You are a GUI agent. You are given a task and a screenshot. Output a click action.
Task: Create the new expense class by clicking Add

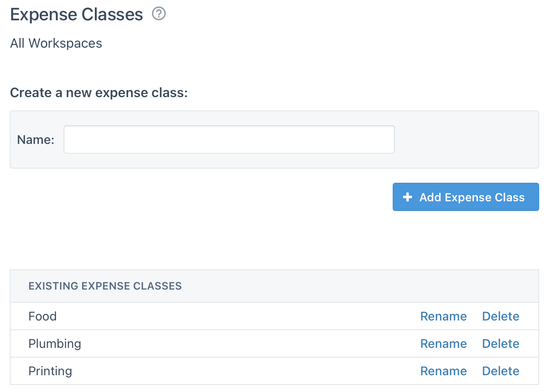point(465,197)
